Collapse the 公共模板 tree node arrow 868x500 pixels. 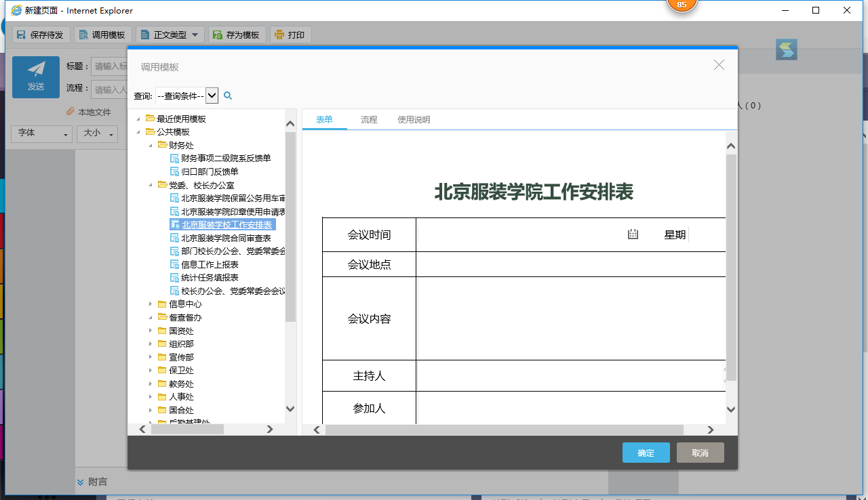[x=139, y=131]
